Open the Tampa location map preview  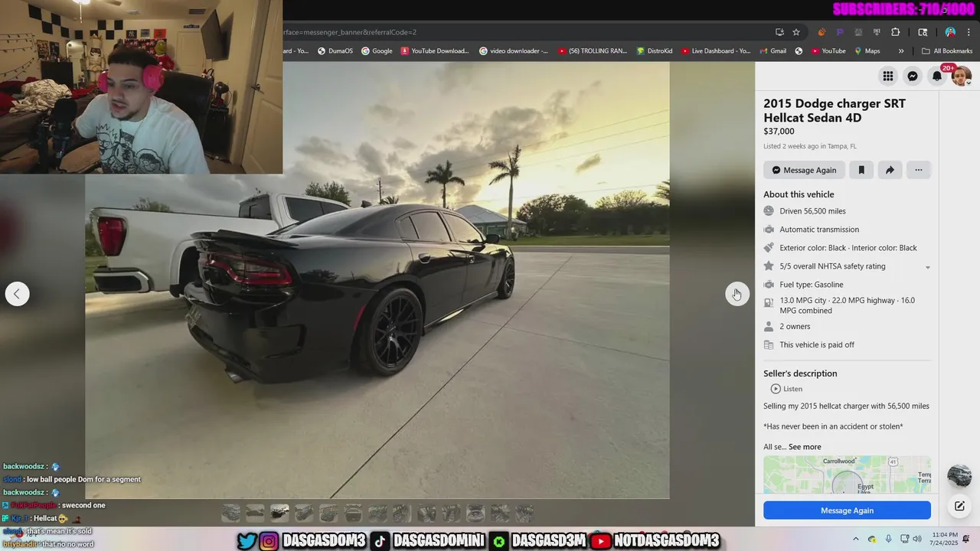tap(847, 474)
